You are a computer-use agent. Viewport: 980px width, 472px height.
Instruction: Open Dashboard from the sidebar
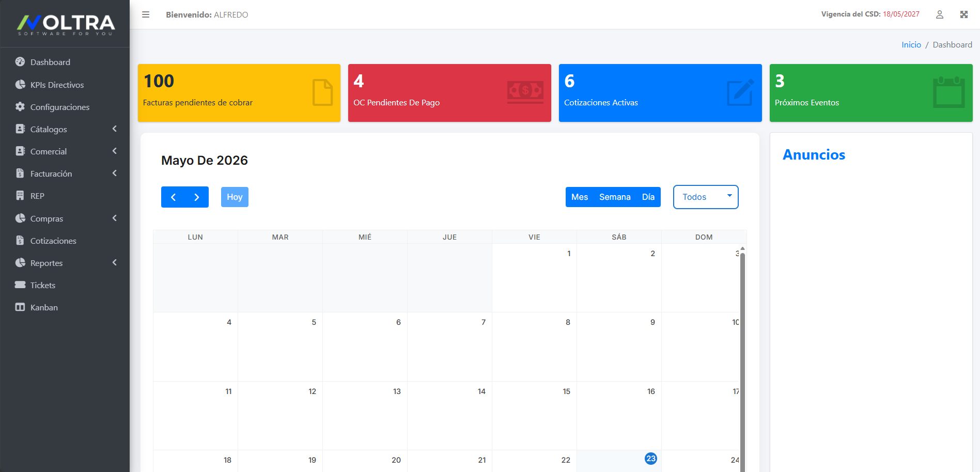(x=65, y=62)
